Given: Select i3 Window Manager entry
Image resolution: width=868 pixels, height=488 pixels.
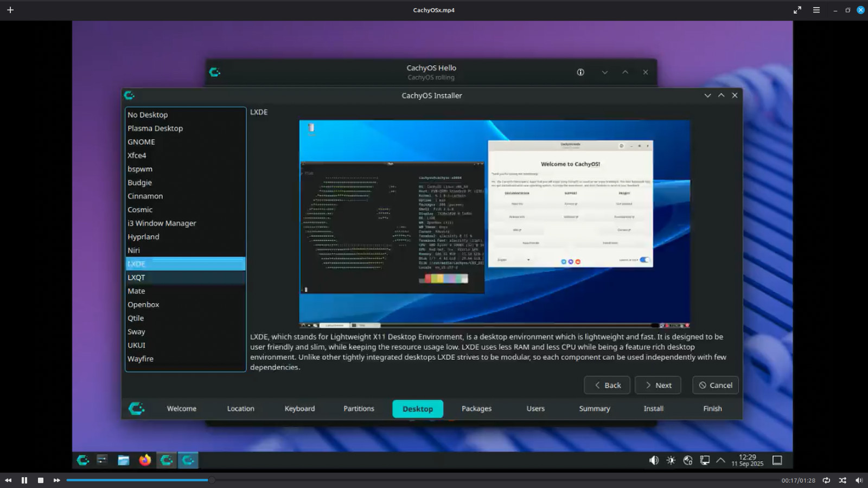Looking at the screenshot, I should [x=186, y=223].
